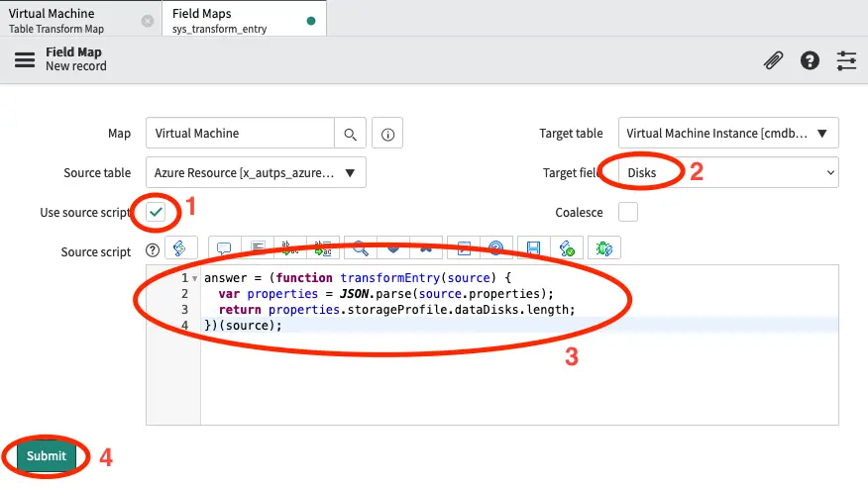The image size is (868, 488).
Task: Open the help question mark icon in header
Action: point(810,60)
